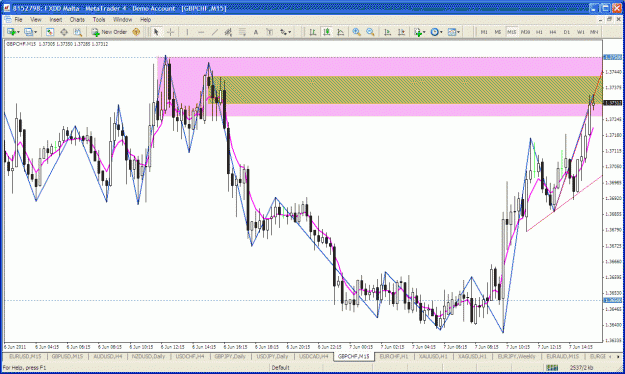Image resolution: width=625 pixels, height=374 pixels.
Task: Select the Crosshair tool
Action: [171, 32]
